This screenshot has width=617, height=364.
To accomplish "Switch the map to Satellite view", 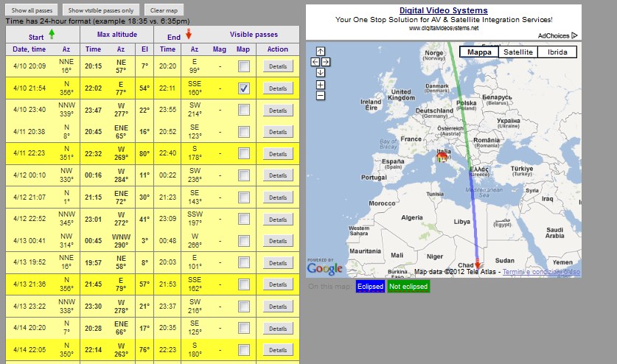I will point(517,52).
